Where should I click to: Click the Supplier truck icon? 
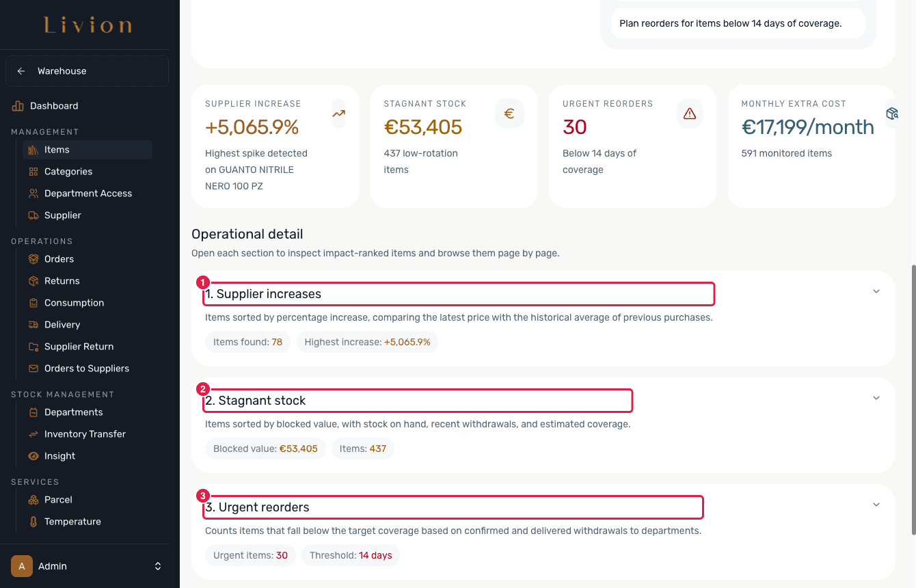click(33, 215)
